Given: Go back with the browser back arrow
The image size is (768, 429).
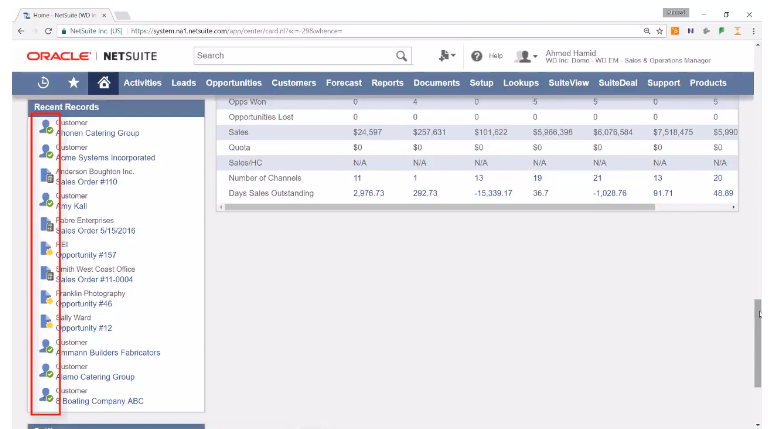Looking at the screenshot, I should coord(21,31).
